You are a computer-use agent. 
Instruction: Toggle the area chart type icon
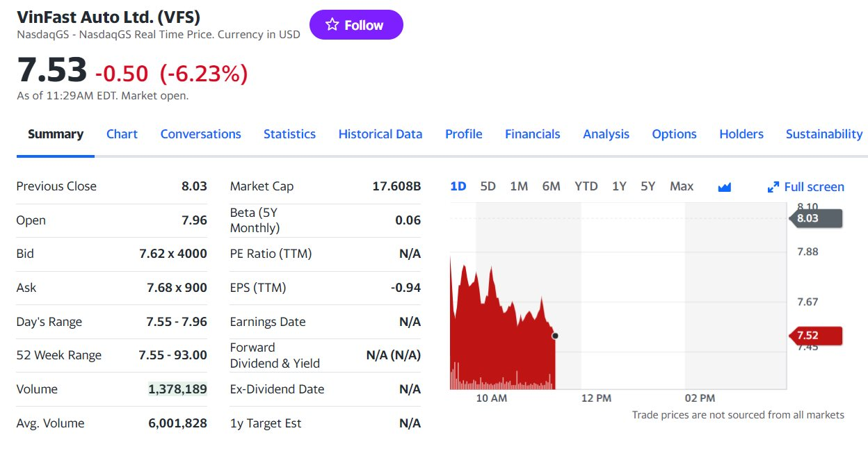tap(724, 187)
